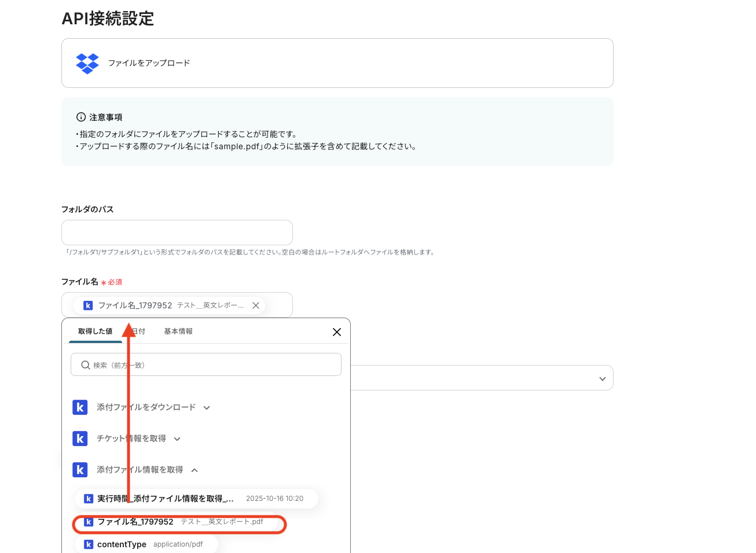Remove the ファイル名_1797952 token from ファイル名

click(x=255, y=305)
